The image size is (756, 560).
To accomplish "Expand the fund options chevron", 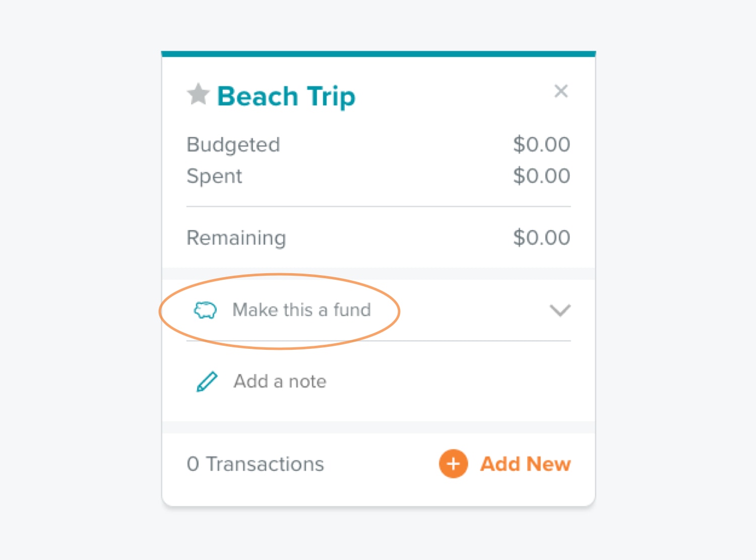I will (560, 310).
